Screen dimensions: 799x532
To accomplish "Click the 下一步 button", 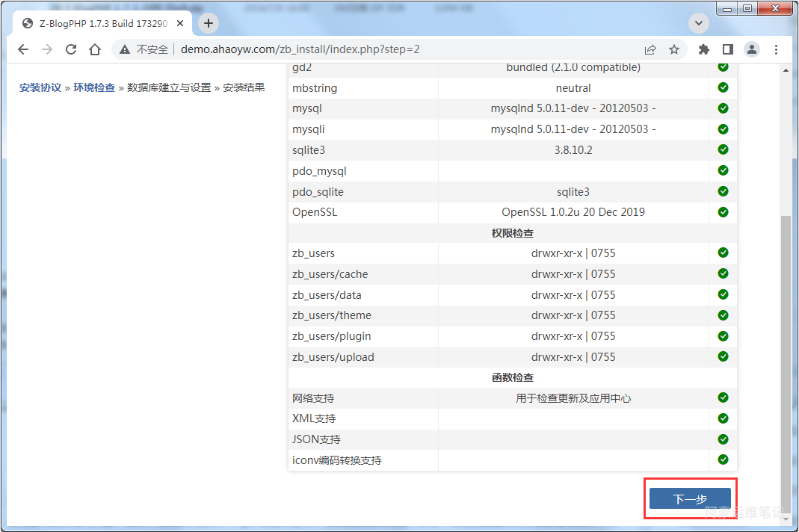I will point(690,498).
